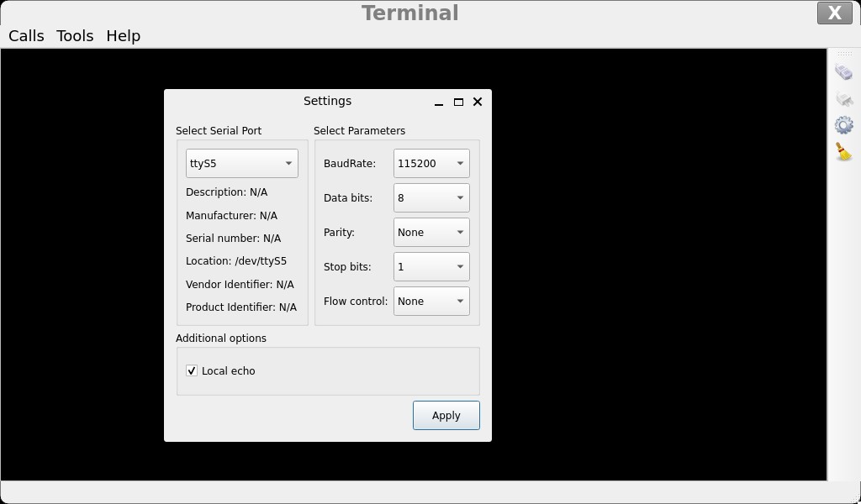Click the Connect plug icon in toolbar
The width and height of the screenshot is (861, 504).
click(843, 73)
